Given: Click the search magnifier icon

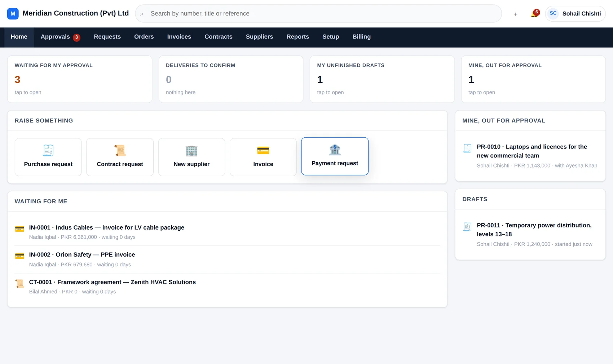Looking at the screenshot, I should [x=142, y=14].
